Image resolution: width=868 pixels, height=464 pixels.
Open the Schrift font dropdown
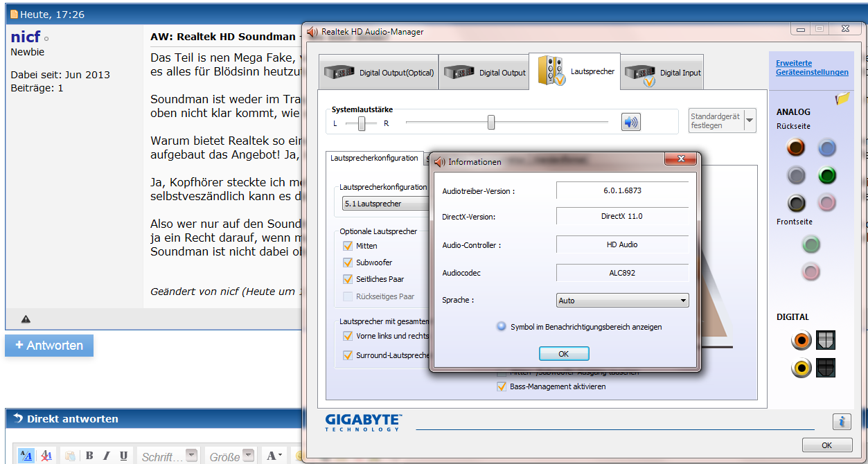(x=168, y=456)
